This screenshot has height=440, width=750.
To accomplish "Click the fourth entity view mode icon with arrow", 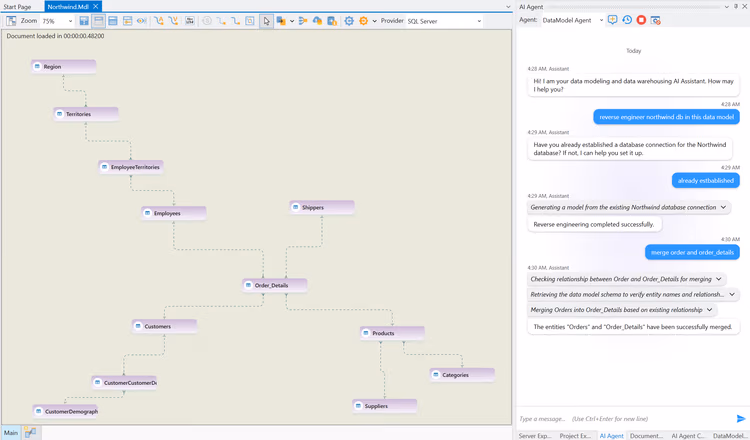I will [x=127, y=21].
